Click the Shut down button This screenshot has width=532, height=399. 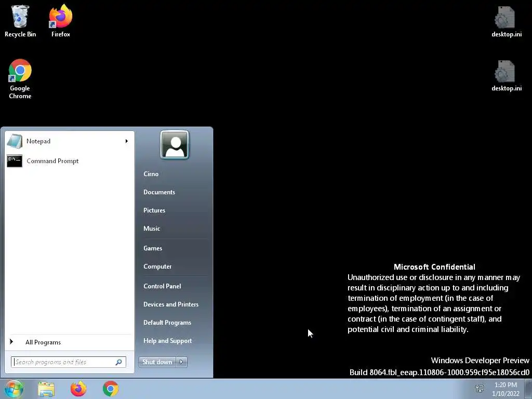tap(157, 362)
